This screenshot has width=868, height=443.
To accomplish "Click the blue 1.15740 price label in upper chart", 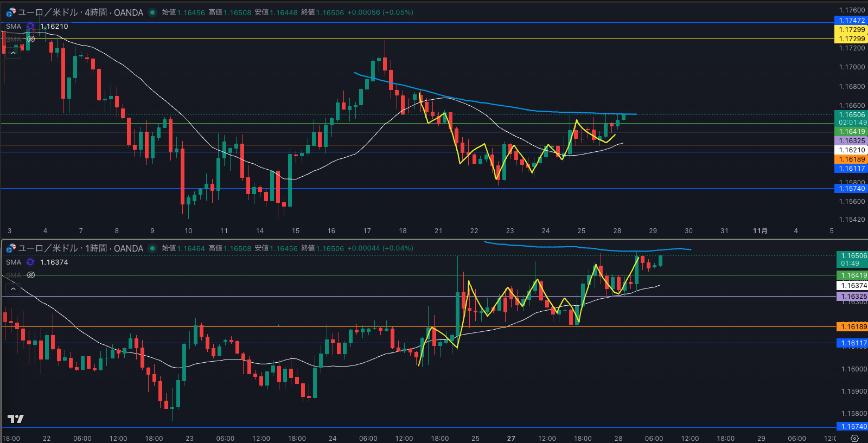I will click(851, 189).
